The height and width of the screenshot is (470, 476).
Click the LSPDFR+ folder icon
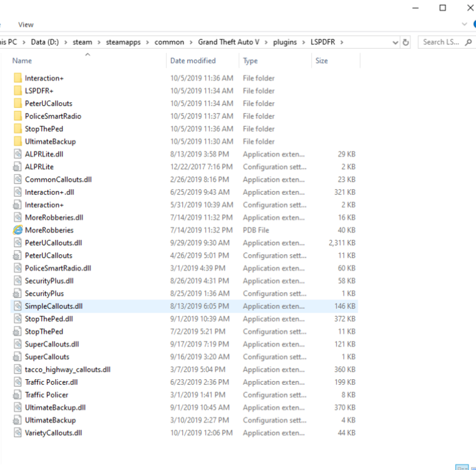[x=18, y=91]
